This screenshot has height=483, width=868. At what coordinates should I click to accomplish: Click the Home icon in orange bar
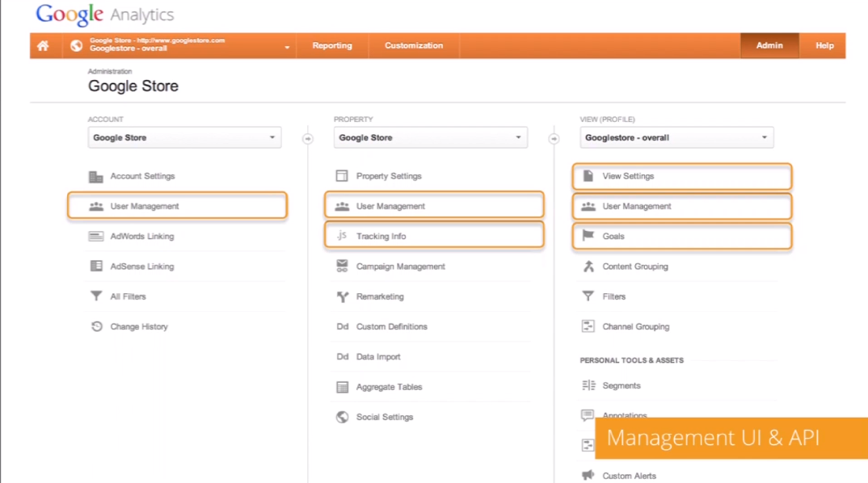(43, 46)
